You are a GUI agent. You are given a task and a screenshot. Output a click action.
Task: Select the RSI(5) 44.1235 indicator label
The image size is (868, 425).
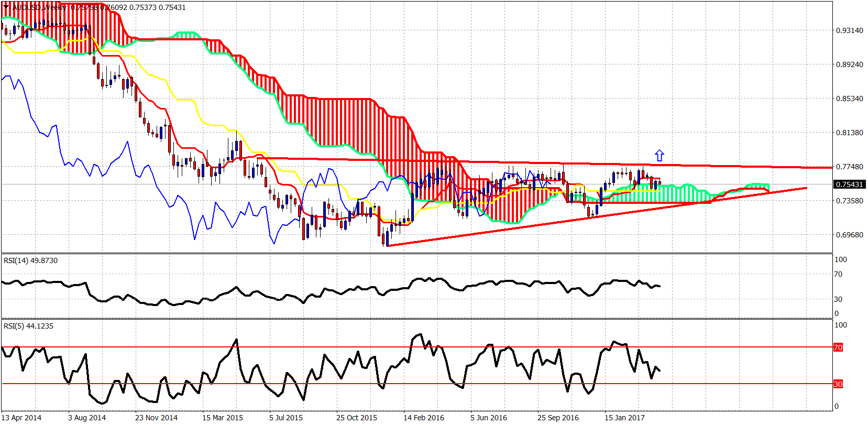click(29, 326)
